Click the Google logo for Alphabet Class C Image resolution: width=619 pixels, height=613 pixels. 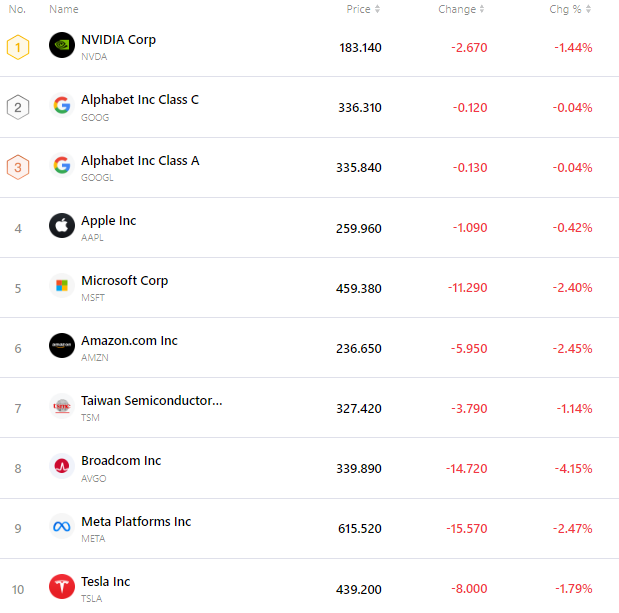coord(62,106)
